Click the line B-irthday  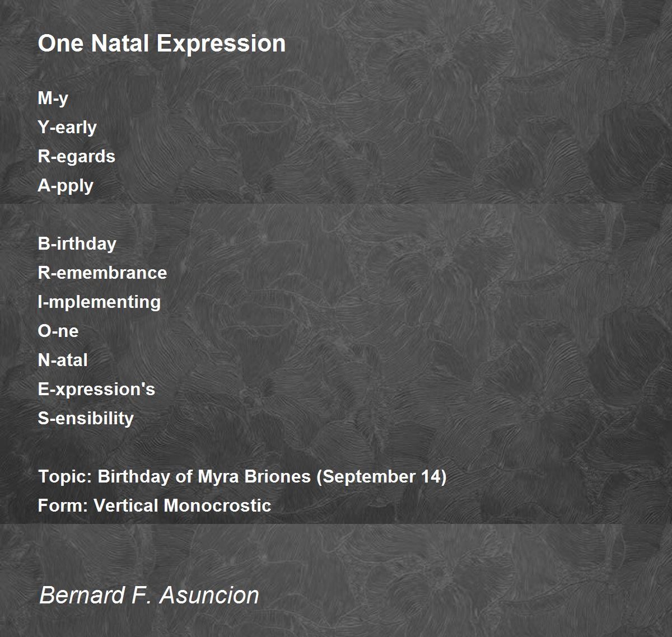coord(77,244)
